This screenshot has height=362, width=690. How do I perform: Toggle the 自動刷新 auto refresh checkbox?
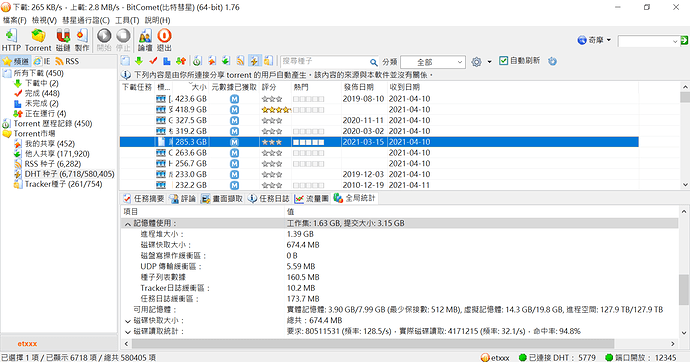pos(503,61)
